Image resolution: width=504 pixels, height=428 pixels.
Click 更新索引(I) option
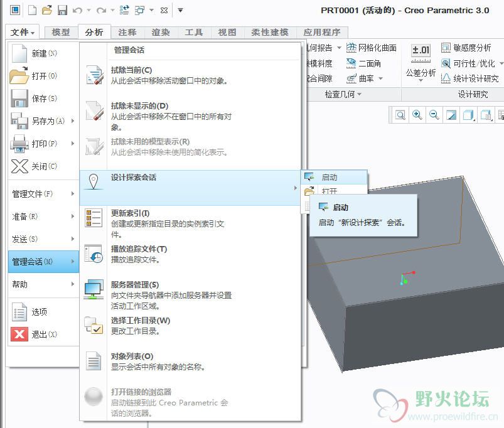(190, 223)
